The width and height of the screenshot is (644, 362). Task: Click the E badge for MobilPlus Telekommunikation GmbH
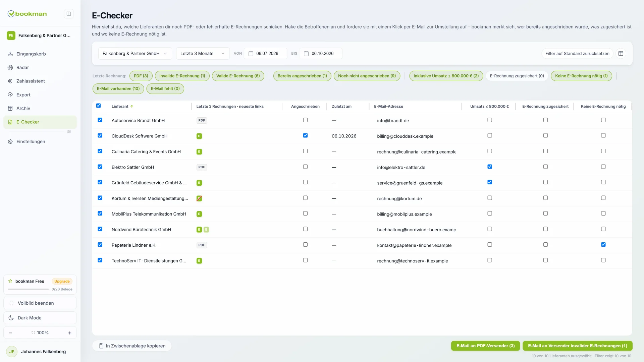[x=199, y=214]
